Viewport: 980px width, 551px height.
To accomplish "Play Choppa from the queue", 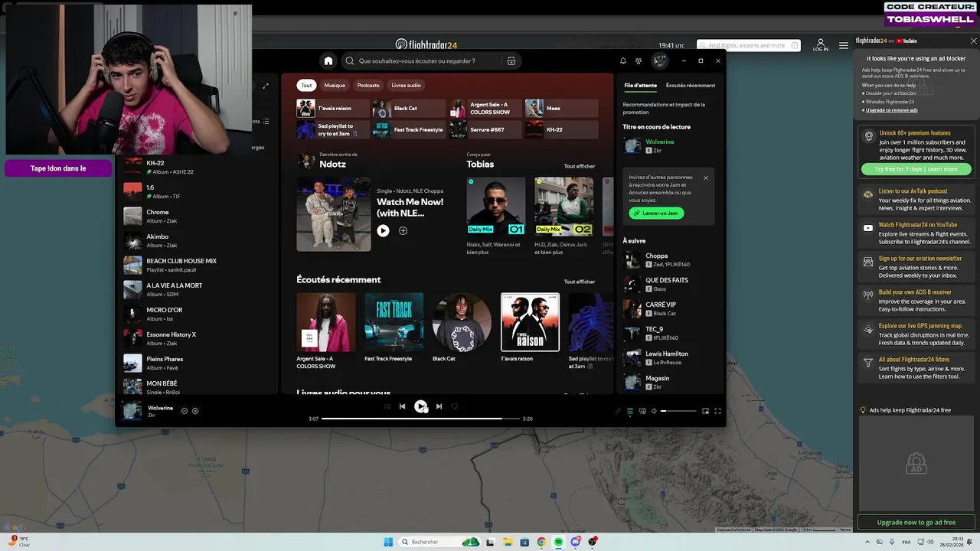I will [670, 259].
